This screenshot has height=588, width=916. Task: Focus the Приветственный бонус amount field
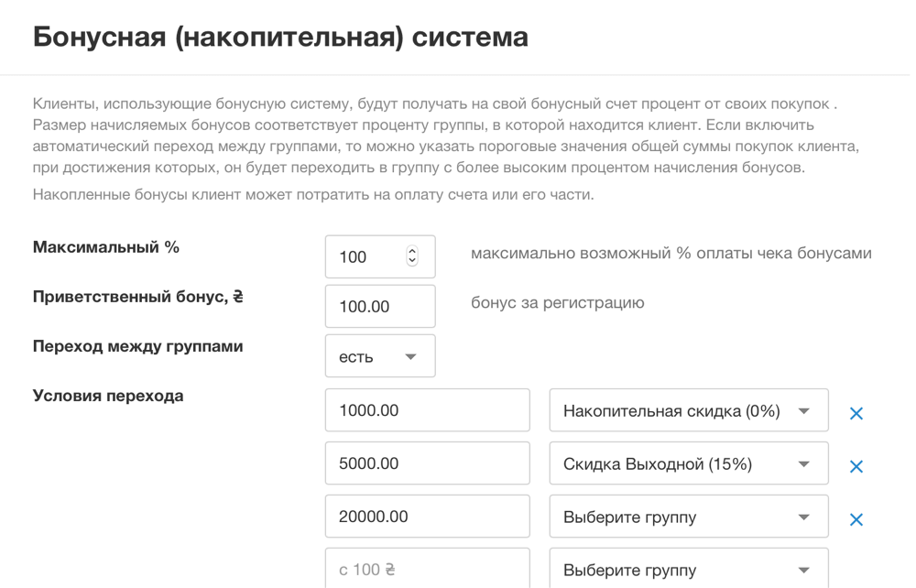[379, 307]
